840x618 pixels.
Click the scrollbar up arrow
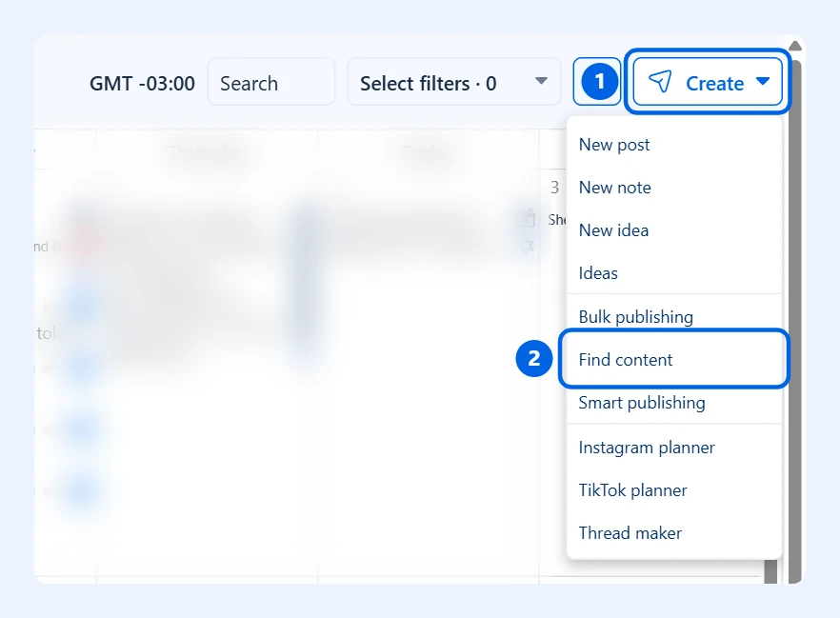point(795,46)
